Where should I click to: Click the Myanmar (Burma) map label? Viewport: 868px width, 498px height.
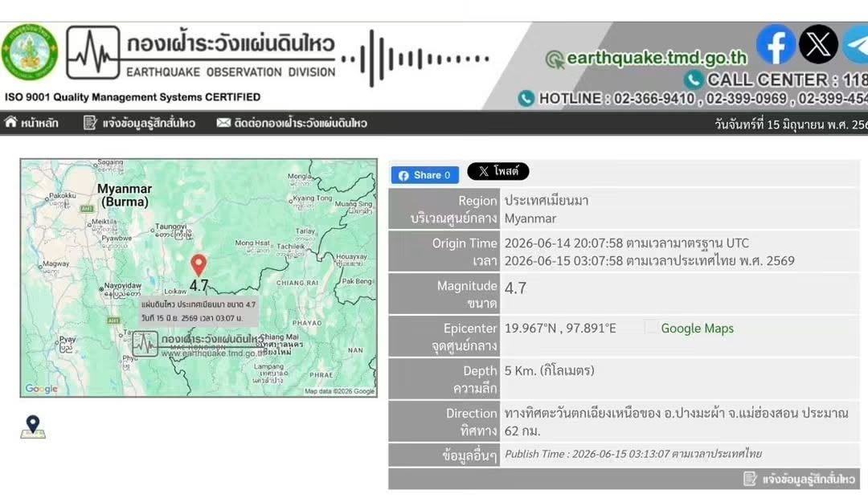tap(125, 195)
